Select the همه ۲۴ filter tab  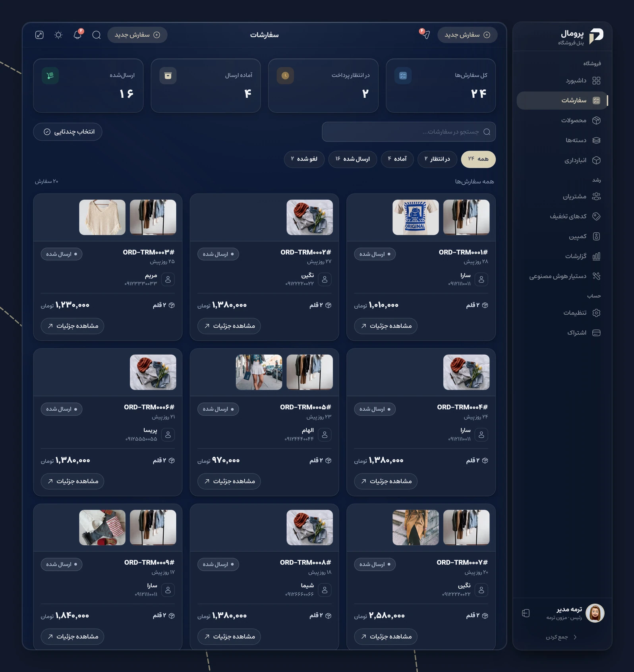478,159
